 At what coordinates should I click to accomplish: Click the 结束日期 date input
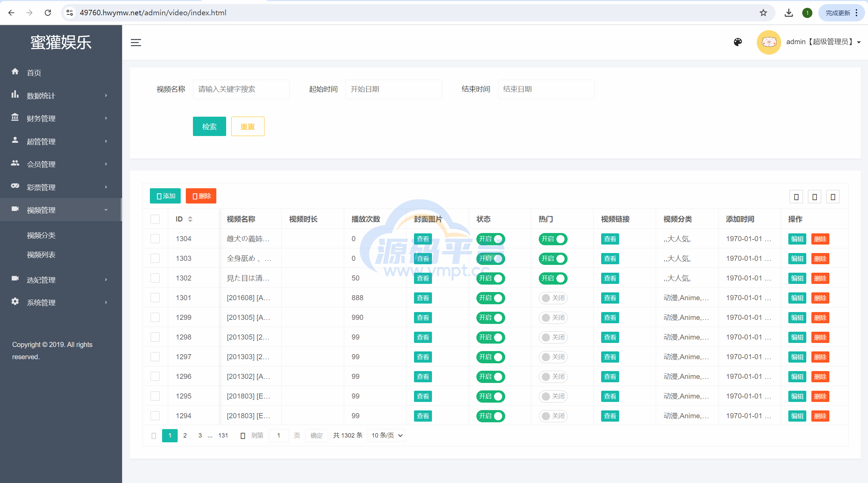pos(546,89)
